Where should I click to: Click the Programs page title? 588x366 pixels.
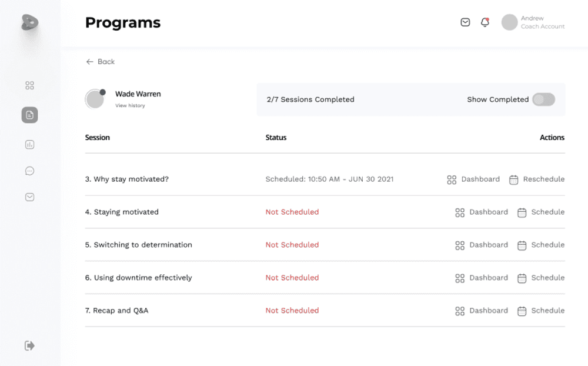(123, 23)
